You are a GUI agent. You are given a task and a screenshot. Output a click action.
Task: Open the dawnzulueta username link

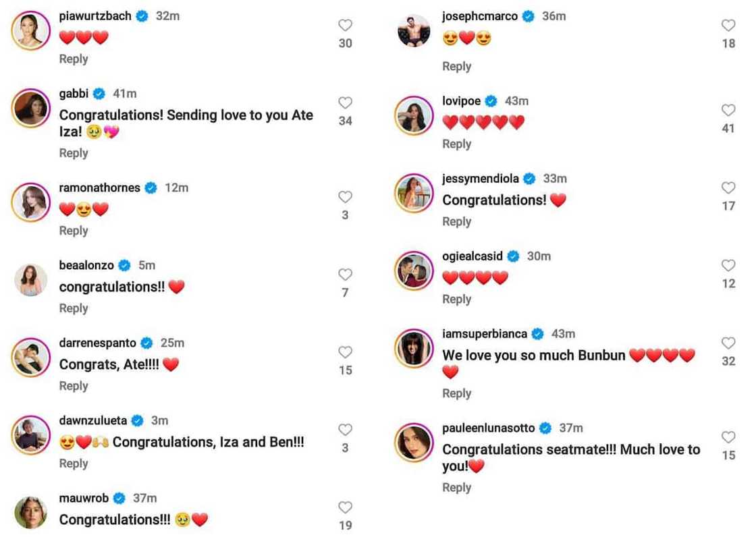pyautogui.click(x=93, y=420)
